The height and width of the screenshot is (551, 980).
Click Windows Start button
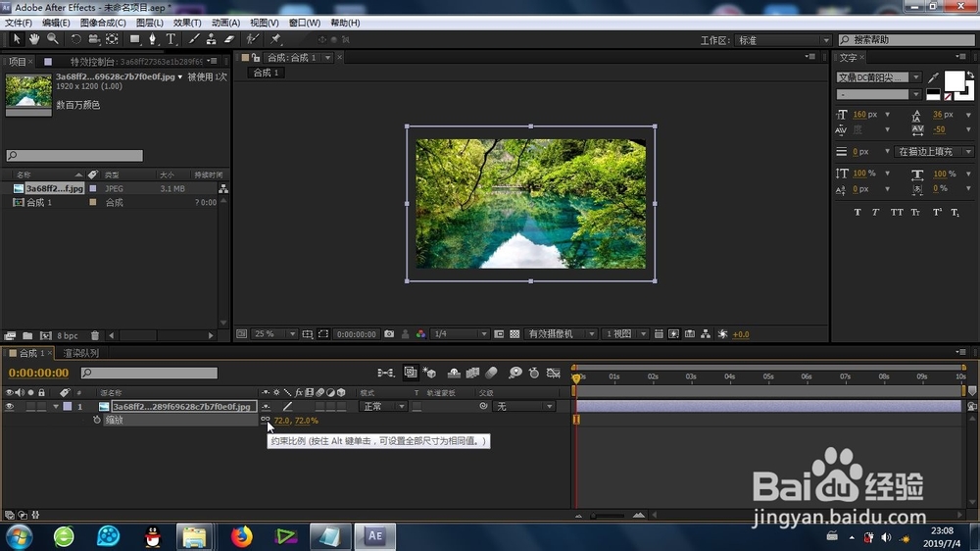(x=19, y=536)
